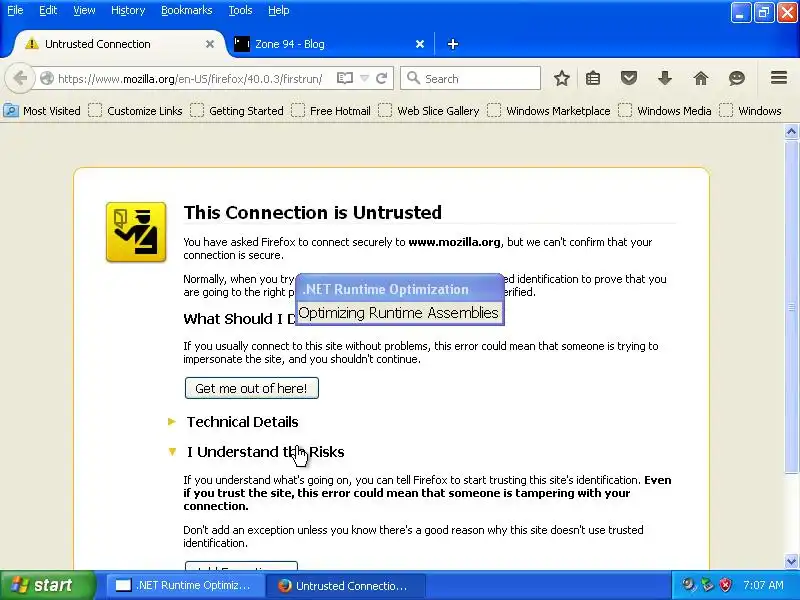The image size is (800, 600).
Task: Click the Search box
Action: (470, 79)
